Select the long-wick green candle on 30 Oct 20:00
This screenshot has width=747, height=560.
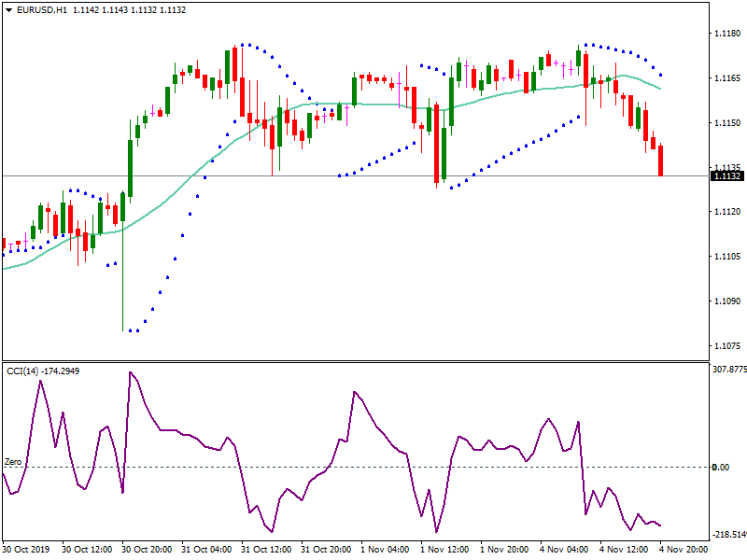point(123,261)
